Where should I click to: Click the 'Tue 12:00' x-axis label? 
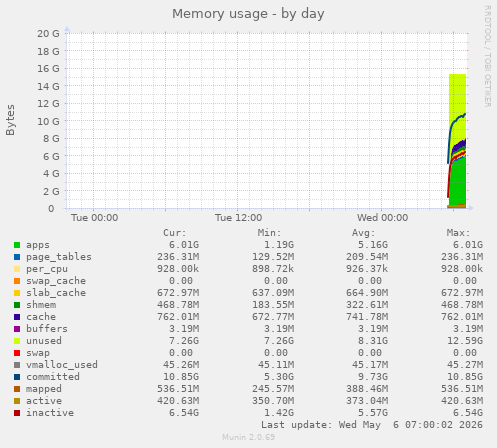point(238,218)
